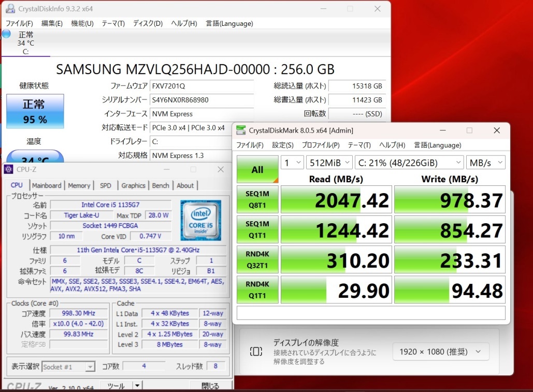
Task: Click the firmware field FXV7201Q
Action: [x=202, y=86]
